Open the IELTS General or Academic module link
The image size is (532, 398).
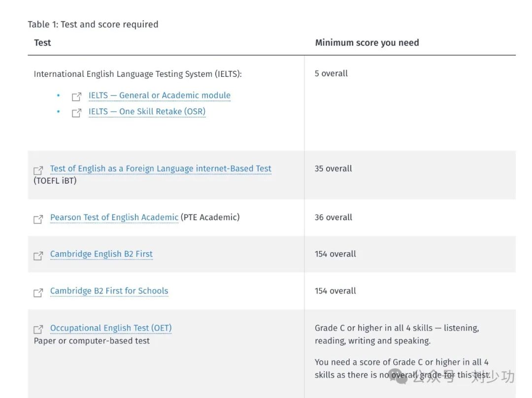(159, 96)
